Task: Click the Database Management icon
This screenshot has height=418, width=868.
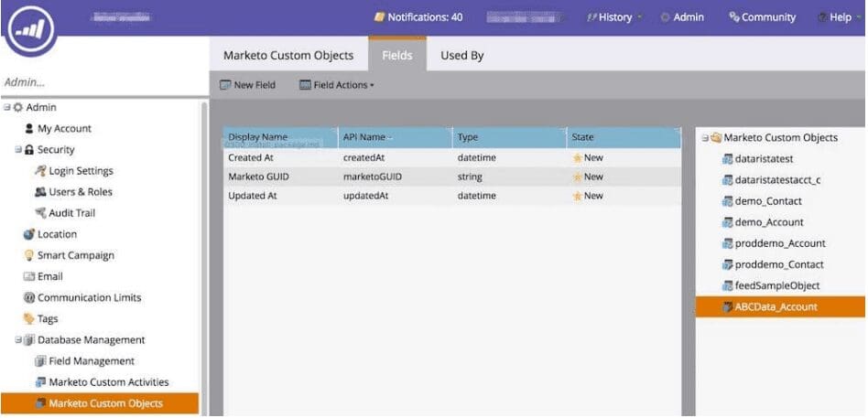Action: click(29, 340)
